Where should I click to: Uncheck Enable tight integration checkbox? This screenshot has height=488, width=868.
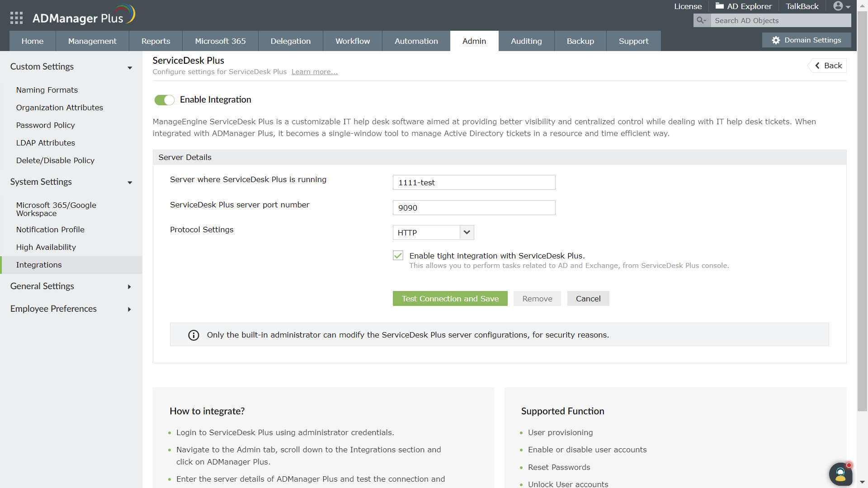[398, 256]
